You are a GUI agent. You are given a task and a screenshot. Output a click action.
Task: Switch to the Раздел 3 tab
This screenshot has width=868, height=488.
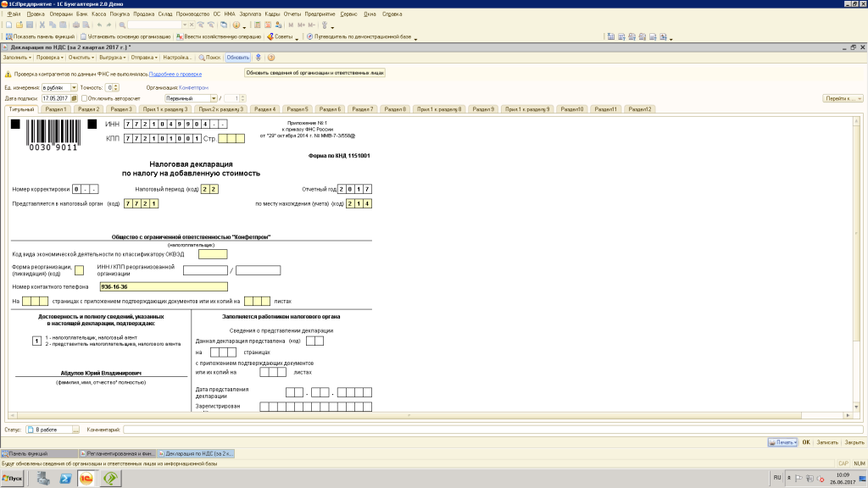point(121,109)
